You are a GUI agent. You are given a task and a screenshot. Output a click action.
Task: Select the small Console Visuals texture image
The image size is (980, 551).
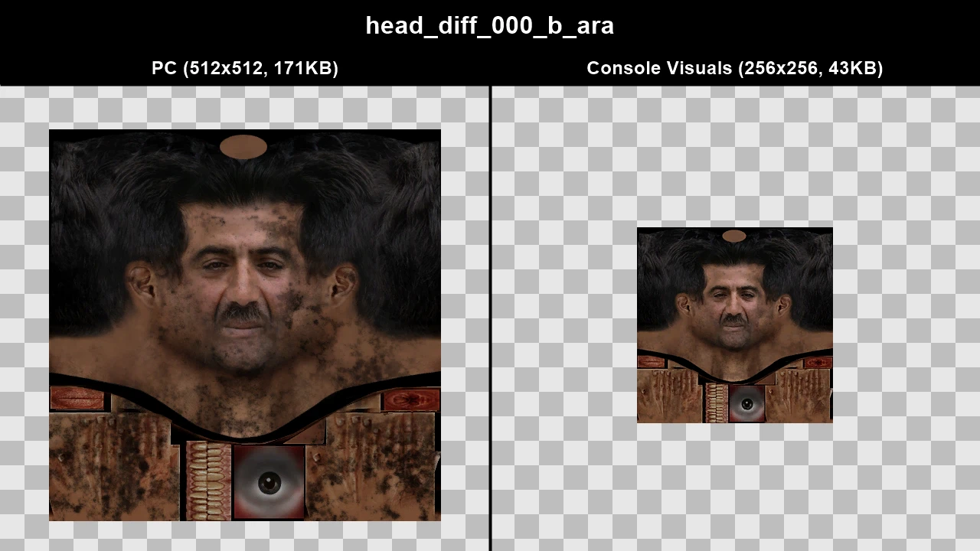735,325
